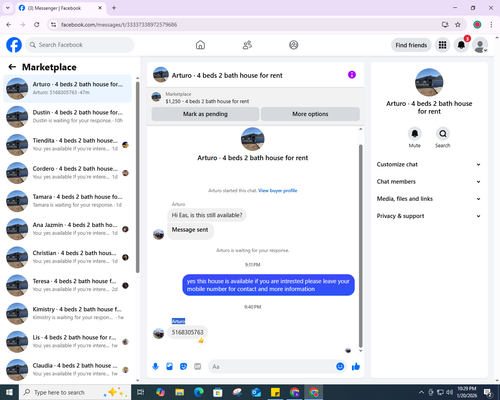This screenshot has height=400, width=500.
Task: Open the Christian conversation
Action: click(x=67, y=257)
